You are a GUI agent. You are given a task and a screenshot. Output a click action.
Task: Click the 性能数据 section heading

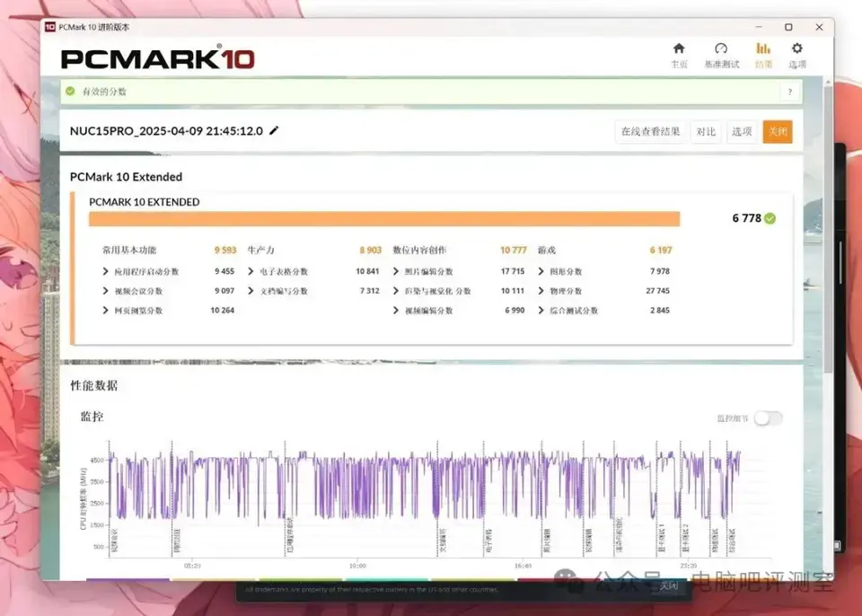tap(93, 385)
